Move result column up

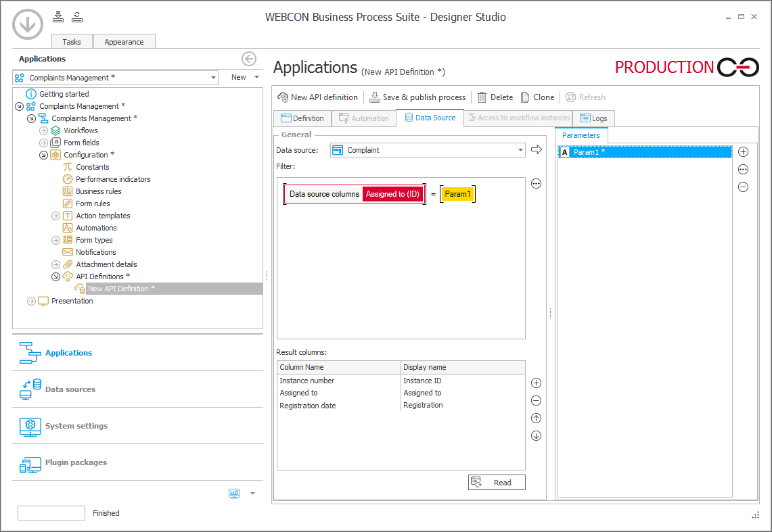click(x=536, y=418)
